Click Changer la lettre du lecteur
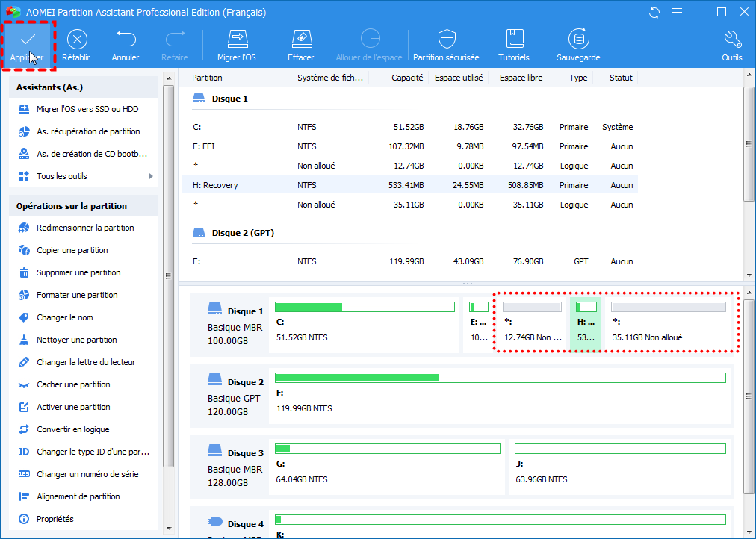 point(86,362)
